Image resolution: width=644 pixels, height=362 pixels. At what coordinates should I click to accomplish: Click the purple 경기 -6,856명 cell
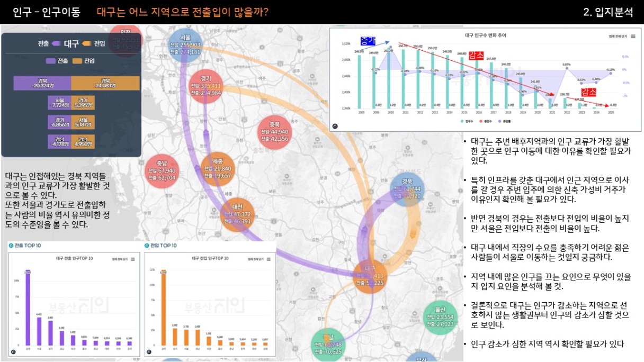[59, 122]
